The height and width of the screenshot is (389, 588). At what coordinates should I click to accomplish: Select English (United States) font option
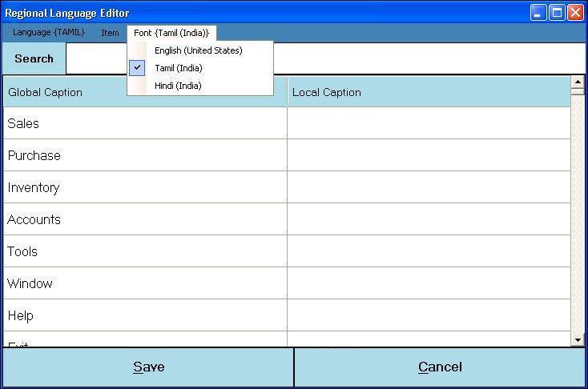click(x=199, y=50)
